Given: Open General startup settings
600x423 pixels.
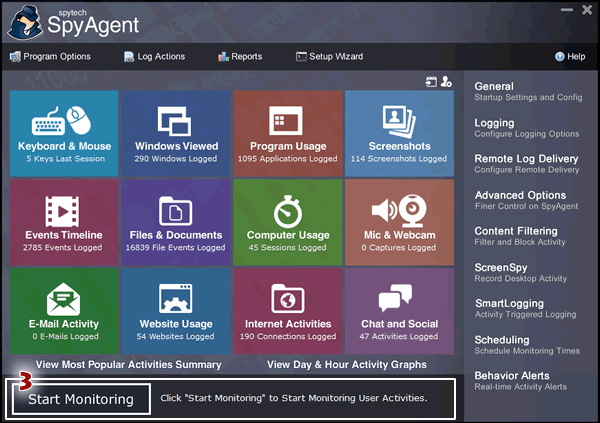Looking at the screenshot, I should point(528,91).
